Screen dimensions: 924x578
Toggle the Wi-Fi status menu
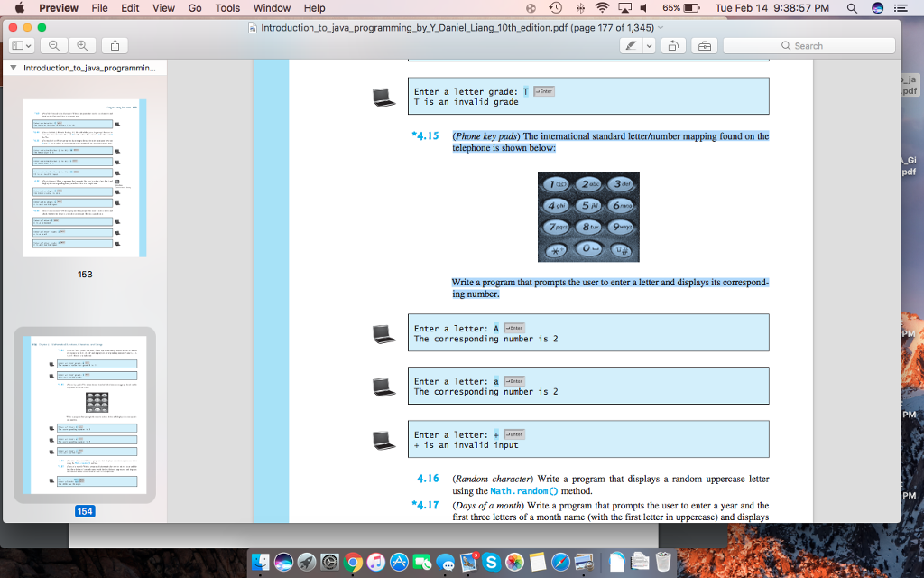click(602, 8)
